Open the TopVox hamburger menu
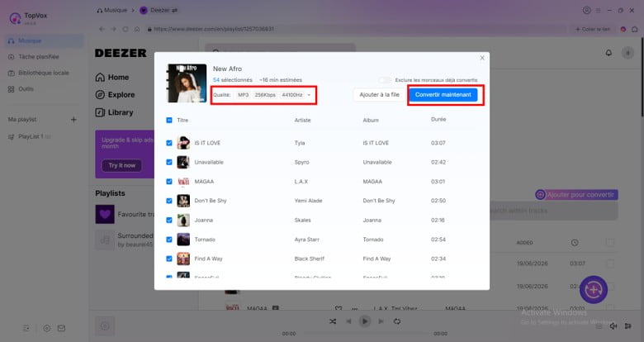This screenshot has height=342, width=644. [599, 10]
